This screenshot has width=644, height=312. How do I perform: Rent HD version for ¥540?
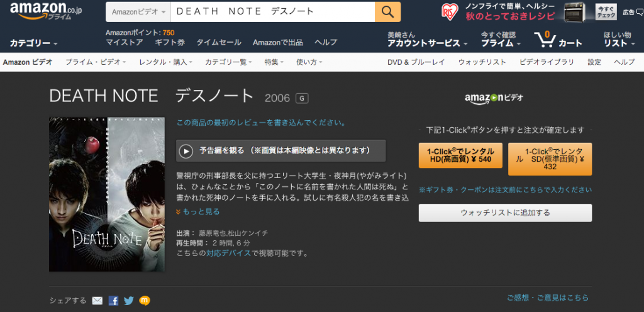tap(460, 155)
